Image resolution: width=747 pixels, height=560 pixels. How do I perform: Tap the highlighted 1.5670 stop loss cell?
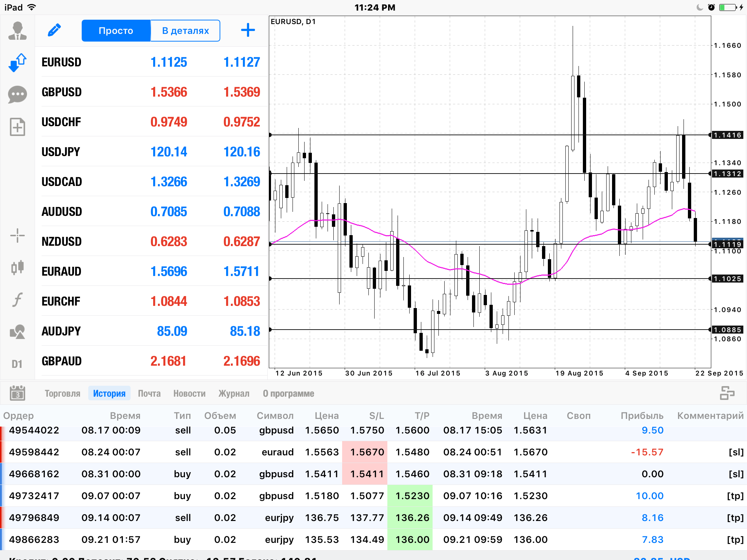point(365,452)
